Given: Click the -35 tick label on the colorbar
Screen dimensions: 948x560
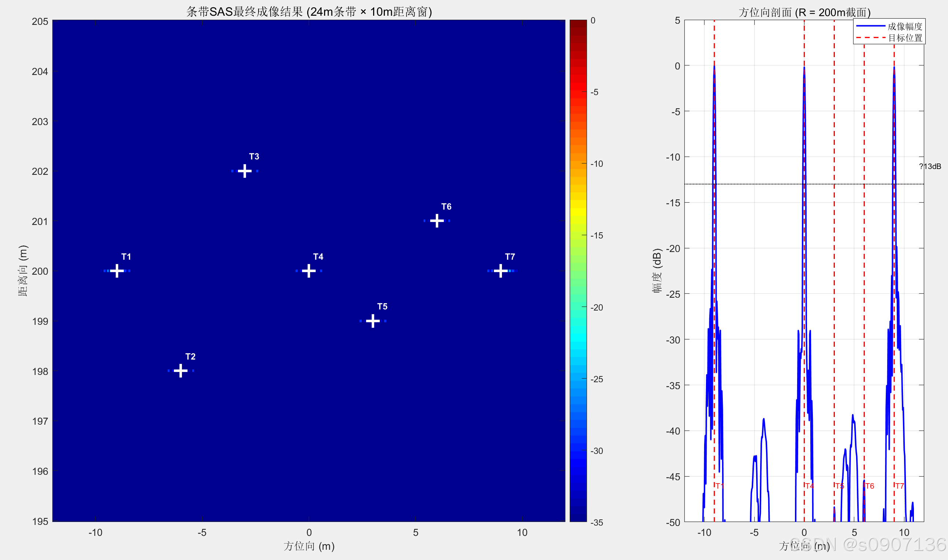Looking at the screenshot, I should (x=597, y=523).
